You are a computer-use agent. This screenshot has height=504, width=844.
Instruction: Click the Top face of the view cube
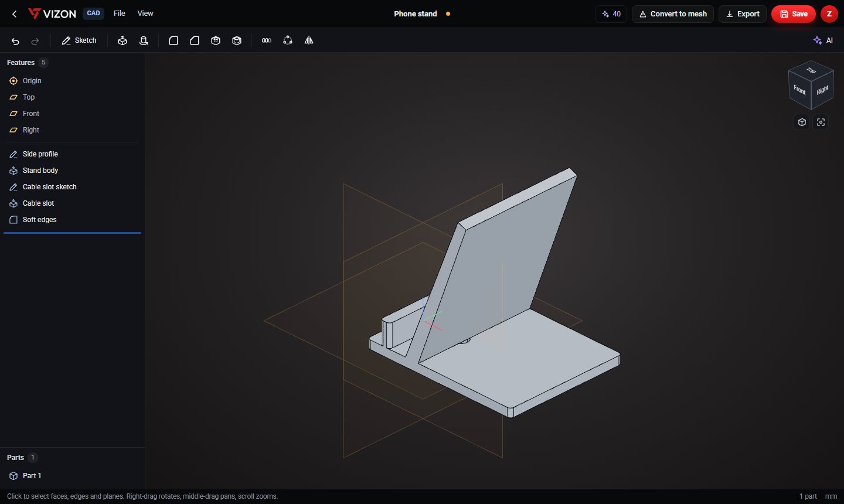coord(811,70)
